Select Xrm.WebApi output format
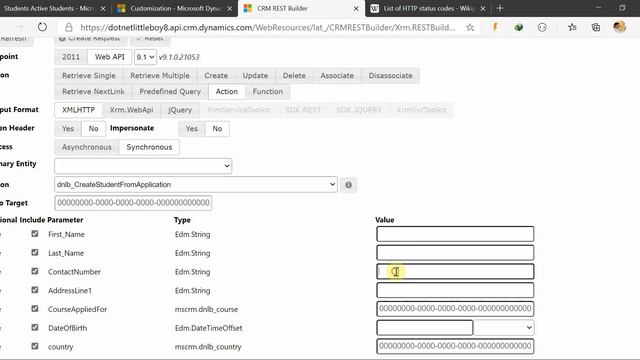 pyautogui.click(x=131, y=110)
